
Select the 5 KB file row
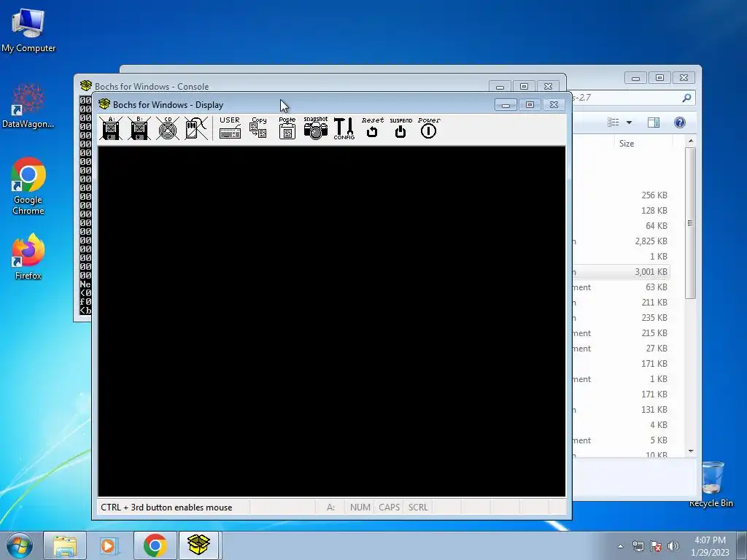622,440
